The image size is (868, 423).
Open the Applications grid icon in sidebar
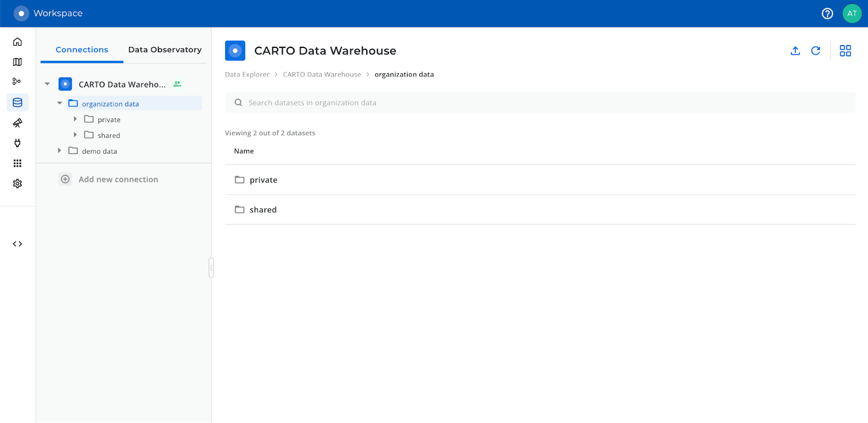pos(17,163)
